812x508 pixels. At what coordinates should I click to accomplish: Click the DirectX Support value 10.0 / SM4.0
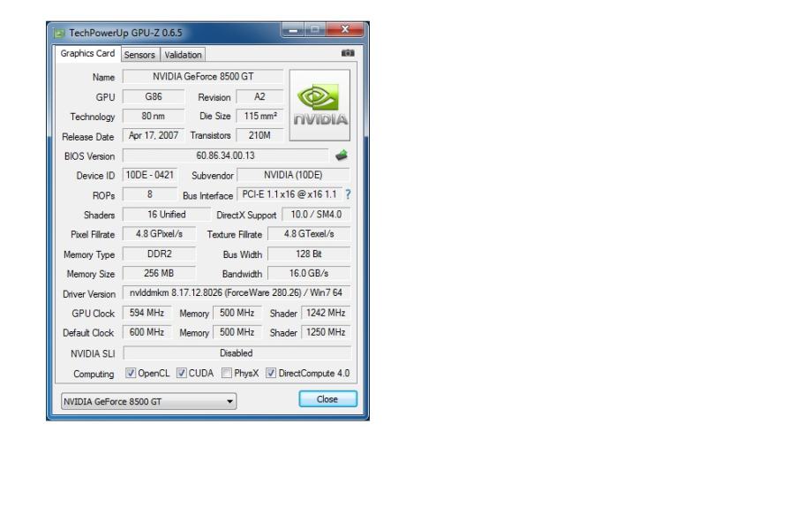(x=316, y=215)
